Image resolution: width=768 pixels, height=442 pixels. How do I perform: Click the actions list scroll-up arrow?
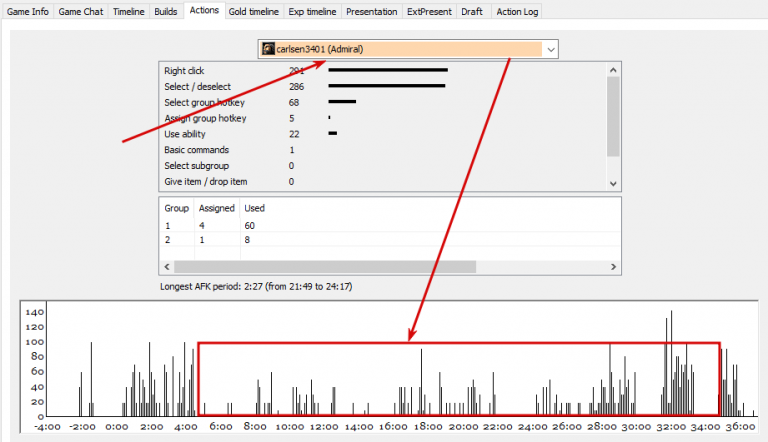pos(613,70)
